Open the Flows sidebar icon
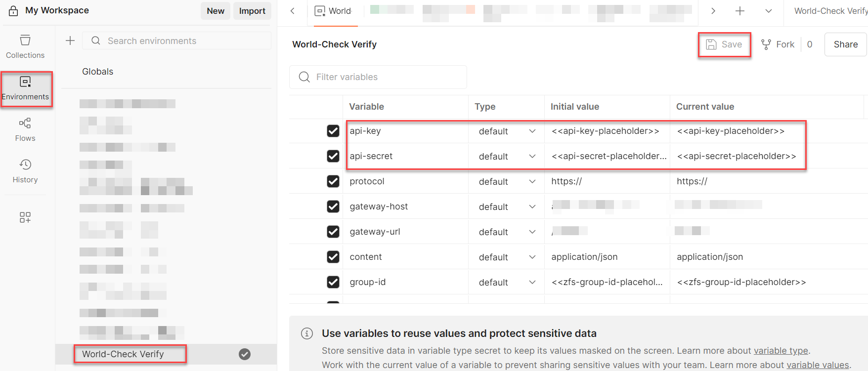The height and width of the screenshot is (371, 868). (25, 130)
